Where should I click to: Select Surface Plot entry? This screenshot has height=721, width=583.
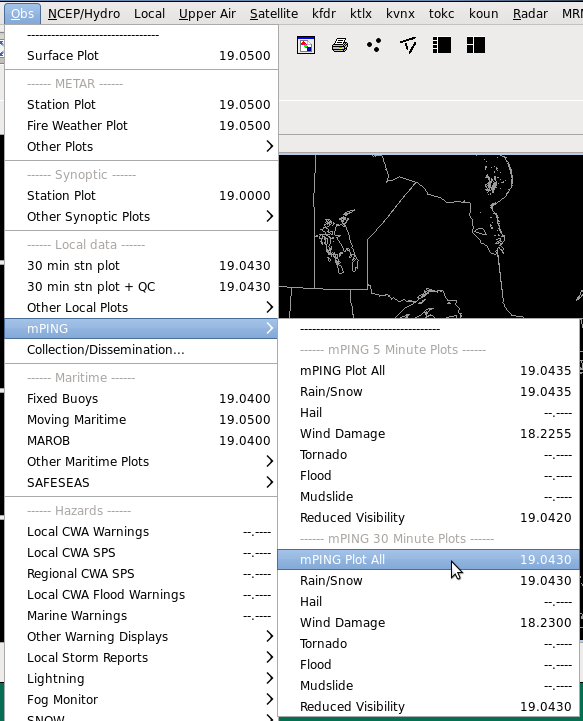click(x=141, y=56)
